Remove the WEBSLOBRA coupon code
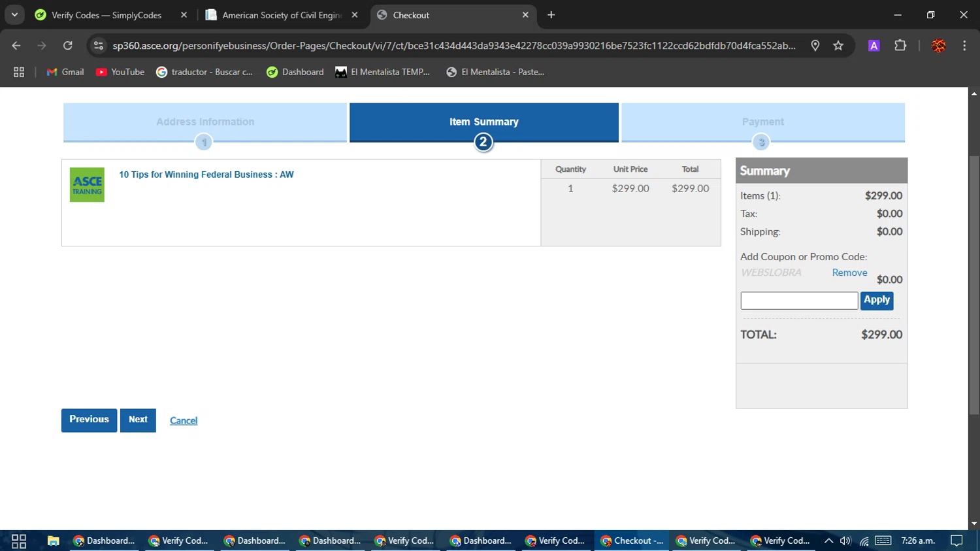This screenshot has width=980, height=551. pos(849,273)
